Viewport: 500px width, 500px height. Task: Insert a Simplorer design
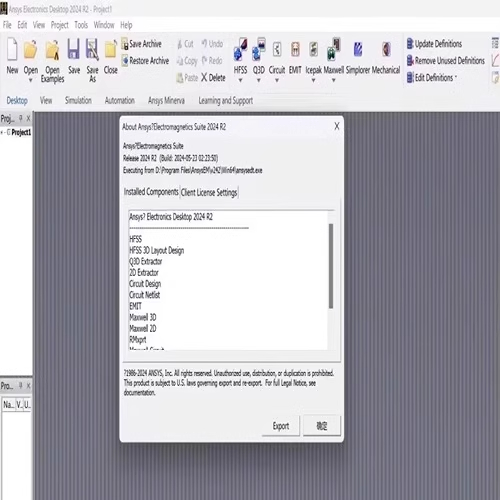click(x=358, y=50)
